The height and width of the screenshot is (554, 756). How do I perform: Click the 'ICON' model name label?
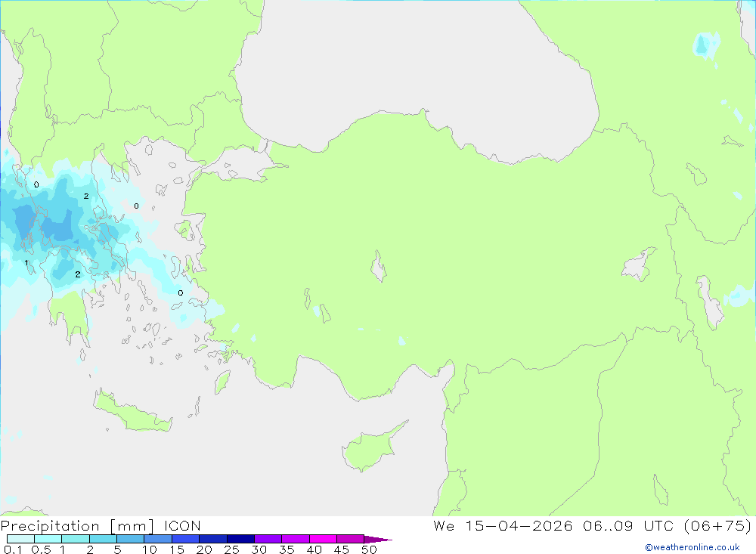[x=182, y=526]
